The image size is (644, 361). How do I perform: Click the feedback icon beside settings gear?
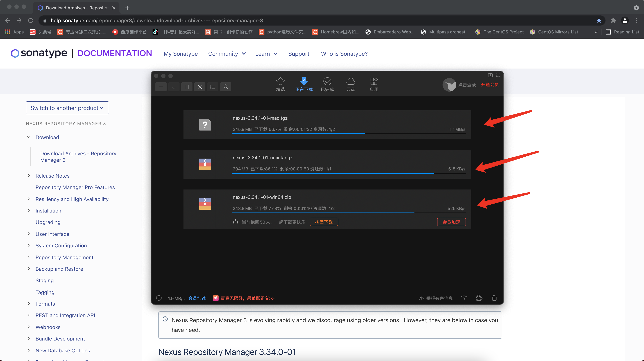[490, 75]
